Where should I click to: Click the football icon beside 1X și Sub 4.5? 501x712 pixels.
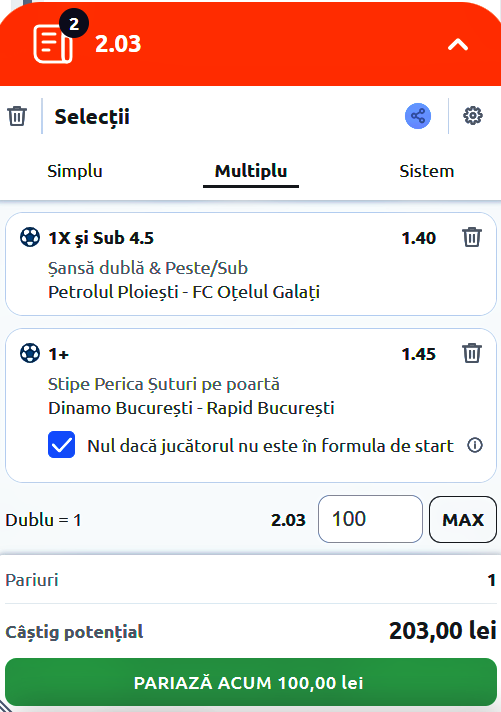pos(30,237)
